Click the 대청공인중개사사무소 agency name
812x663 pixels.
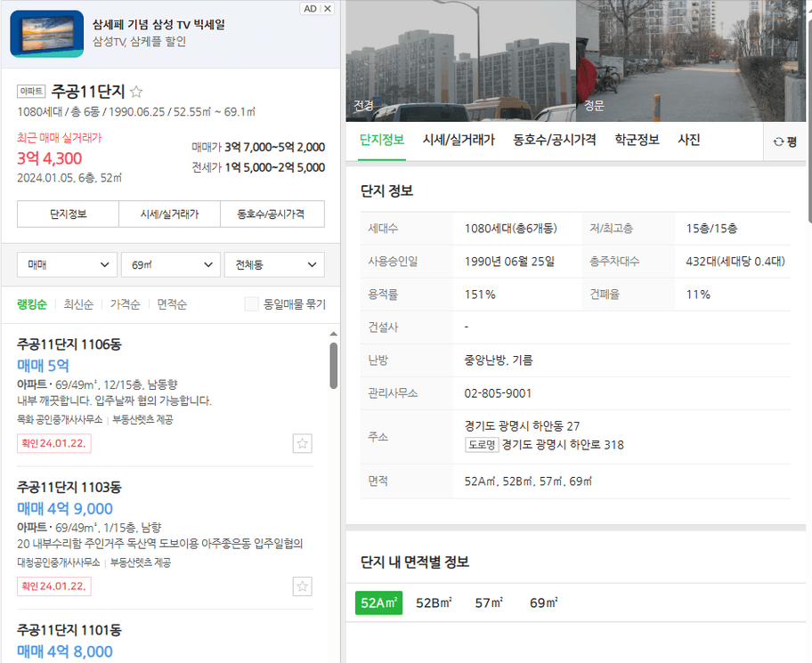(59, 562)
